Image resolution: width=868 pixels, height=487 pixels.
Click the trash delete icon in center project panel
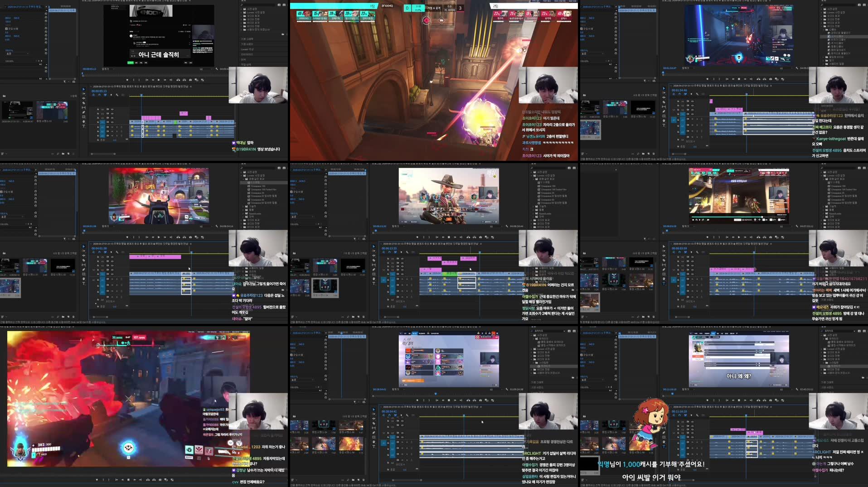coord(364,316)
